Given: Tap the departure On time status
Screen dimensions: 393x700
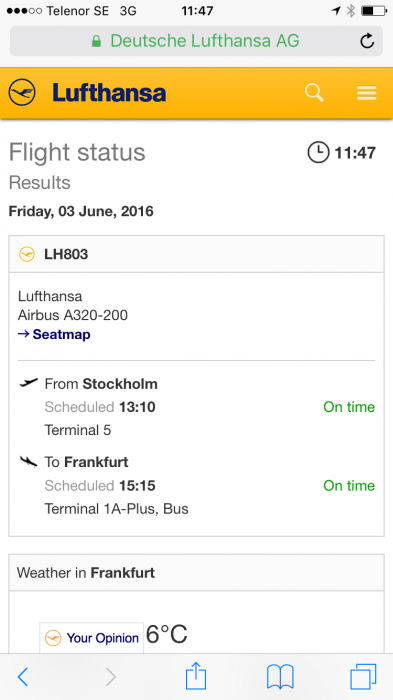Looking at the screenshot, I should pyautogui.click(x=349, y=407).
